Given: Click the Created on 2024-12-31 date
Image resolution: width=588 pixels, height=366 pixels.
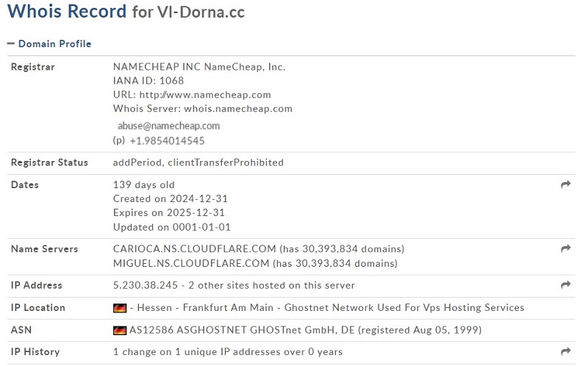Looking at the screenshot, I should [171, 198].
